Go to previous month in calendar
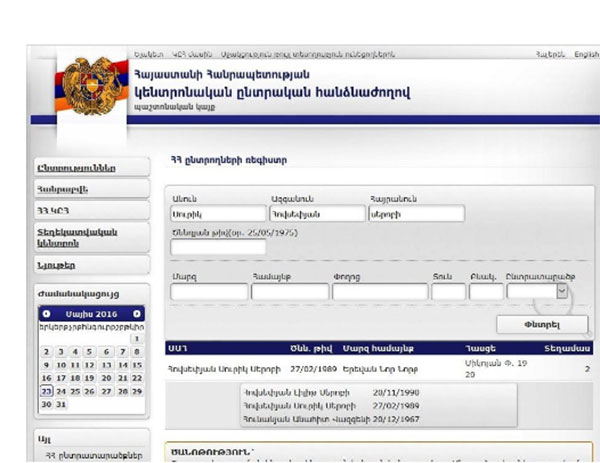 tap(46, 313)
